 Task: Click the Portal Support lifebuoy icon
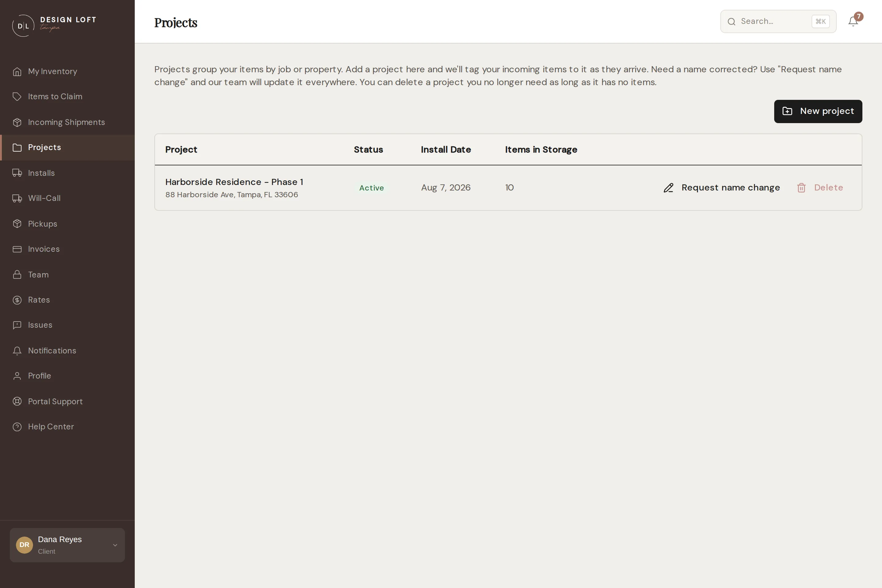coord(17,401)
